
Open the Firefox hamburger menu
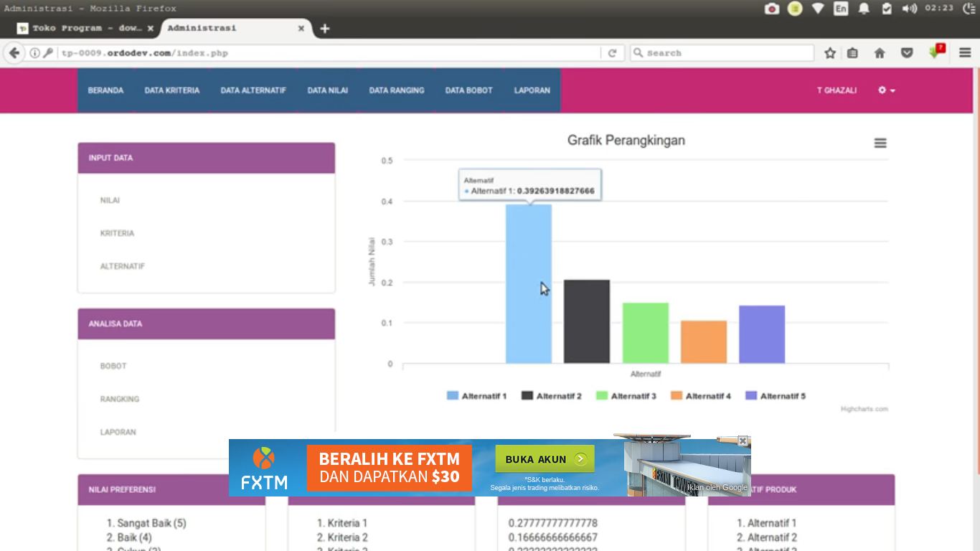coord(965,53)
